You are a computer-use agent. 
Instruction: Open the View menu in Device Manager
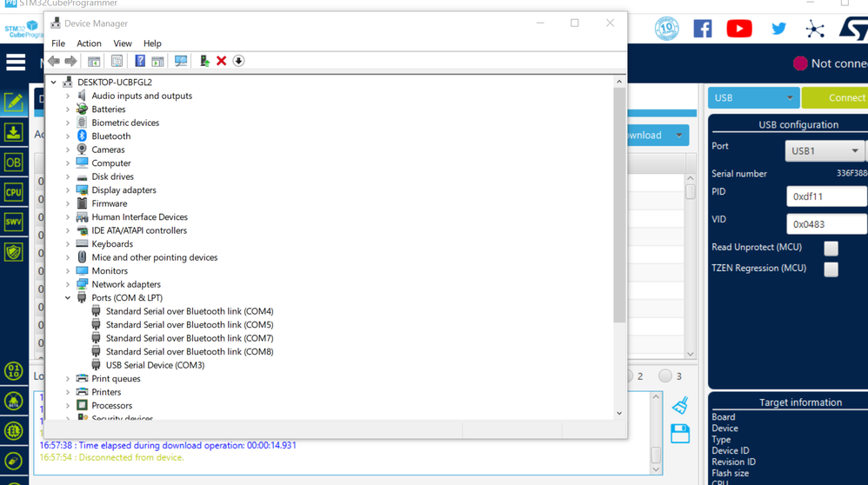123,43
